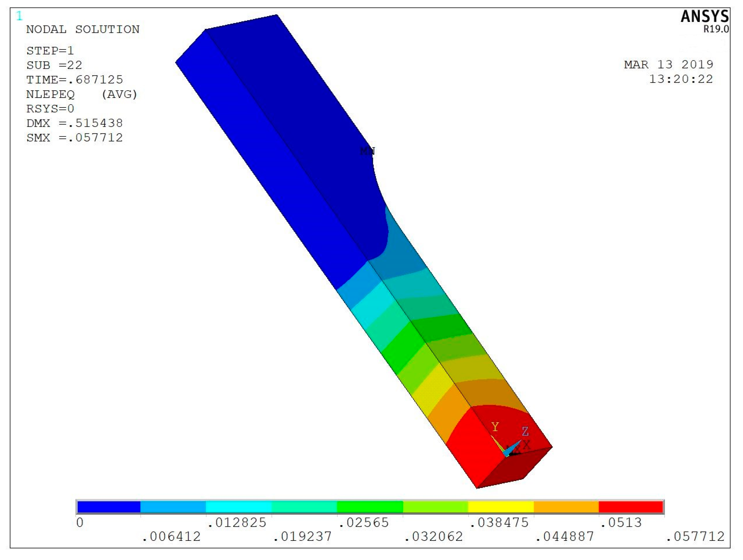Click the cyan legend color band
Screen dimensions: 743x560
point(238,507)
